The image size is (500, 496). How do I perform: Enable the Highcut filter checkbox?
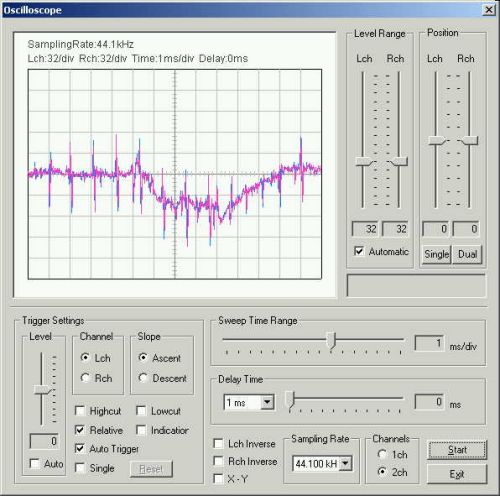tap(80, 411)
